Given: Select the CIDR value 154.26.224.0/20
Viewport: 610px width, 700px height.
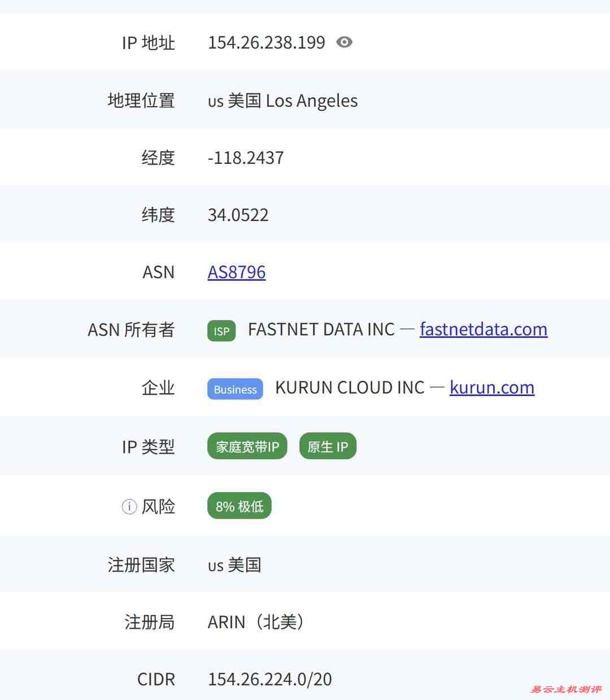Looking at the screenshot, I should [270, 679].
